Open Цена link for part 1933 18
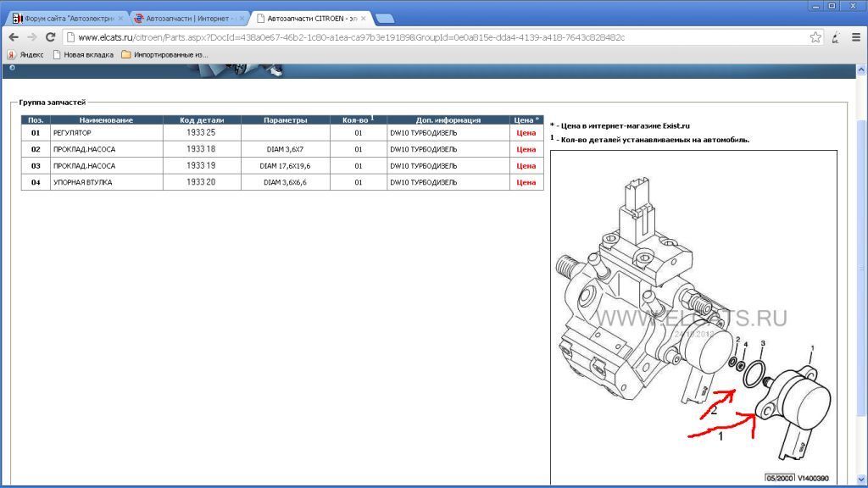Screen dimensions: 868x488 (x=526, y=149)
